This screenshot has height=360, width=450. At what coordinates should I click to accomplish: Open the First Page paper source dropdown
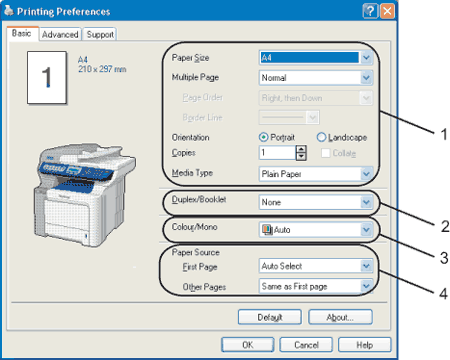click(x=366, y=266)
